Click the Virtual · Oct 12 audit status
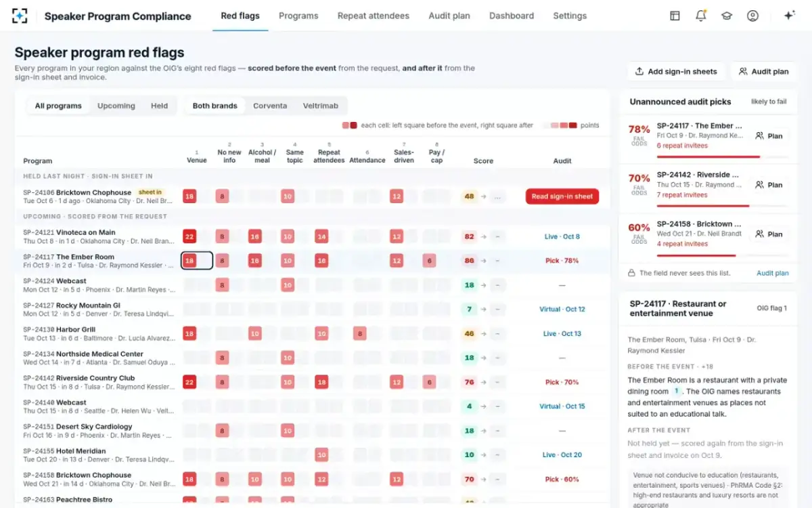 [562, 309]
